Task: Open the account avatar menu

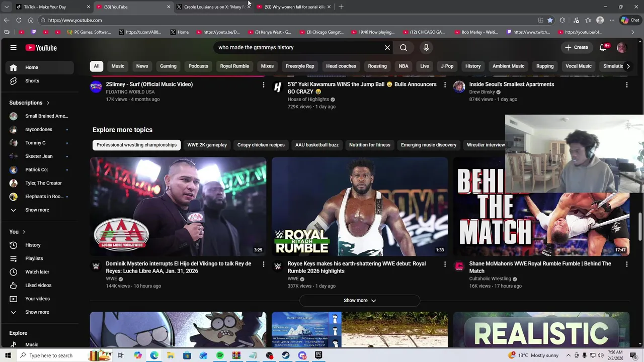Action: [x=621, y=47]
